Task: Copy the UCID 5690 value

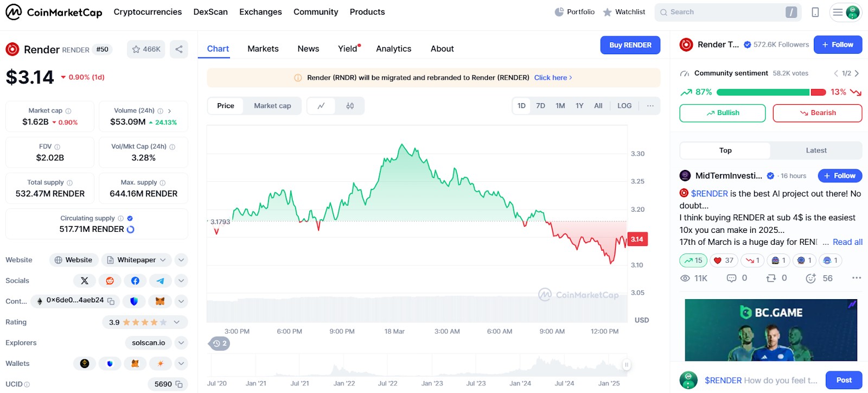Action: pos(179,384)
